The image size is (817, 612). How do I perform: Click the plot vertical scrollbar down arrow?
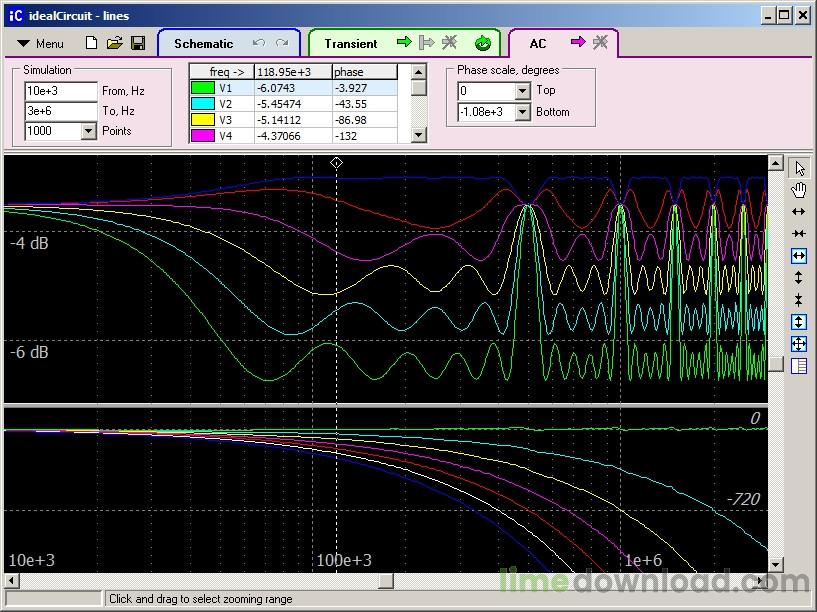(x=775, y=564)
